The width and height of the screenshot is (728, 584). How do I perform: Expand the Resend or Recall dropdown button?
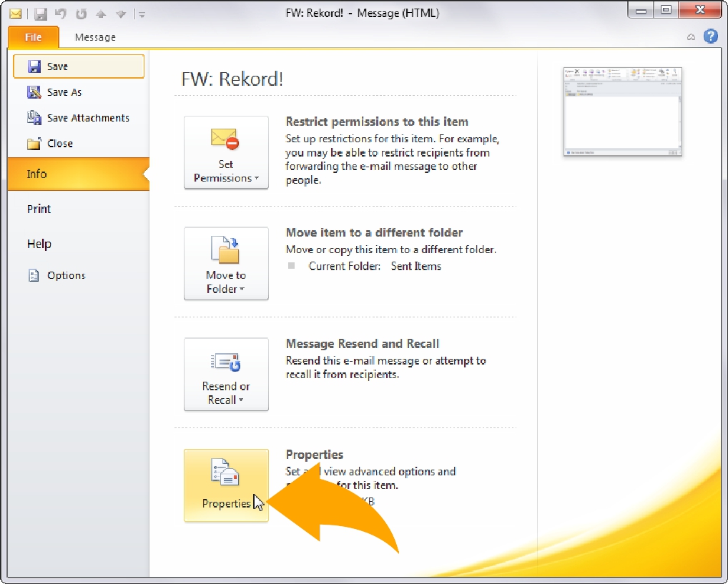tap(226, 374)
